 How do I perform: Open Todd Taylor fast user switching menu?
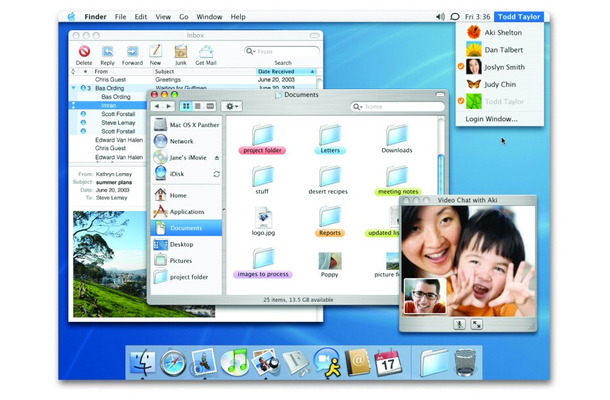pyautogui.click(x=519, y=17)
